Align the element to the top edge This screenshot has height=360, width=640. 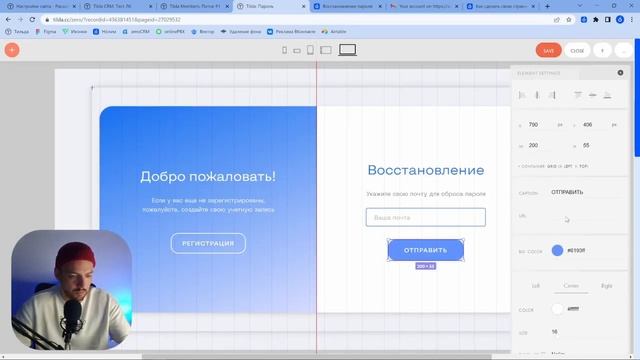coord(578,95)
